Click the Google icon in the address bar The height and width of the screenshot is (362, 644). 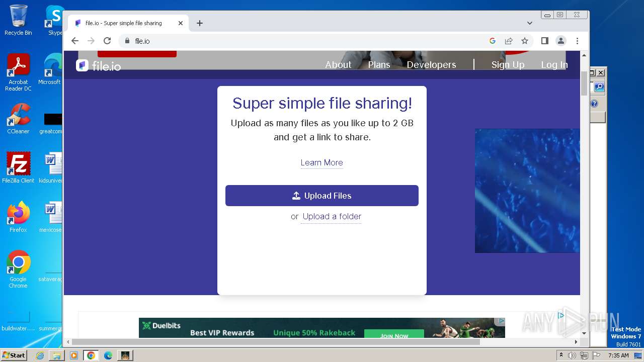tap(493, 41)
